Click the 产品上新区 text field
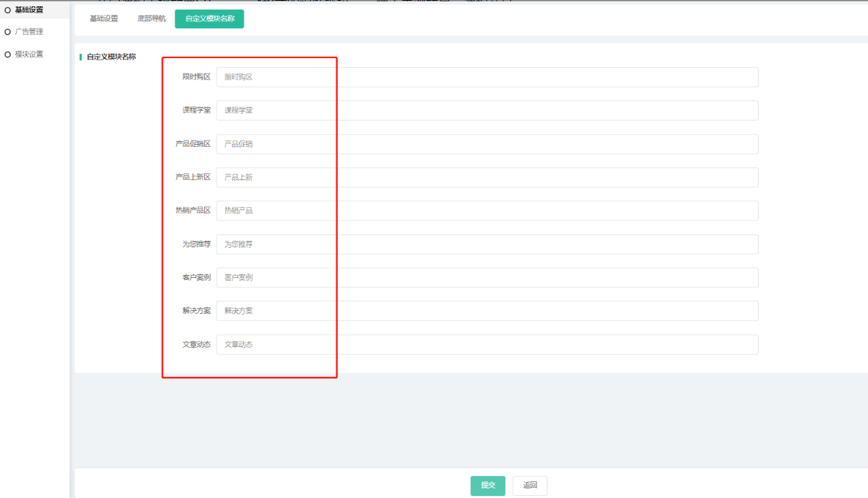 point(487,177)
